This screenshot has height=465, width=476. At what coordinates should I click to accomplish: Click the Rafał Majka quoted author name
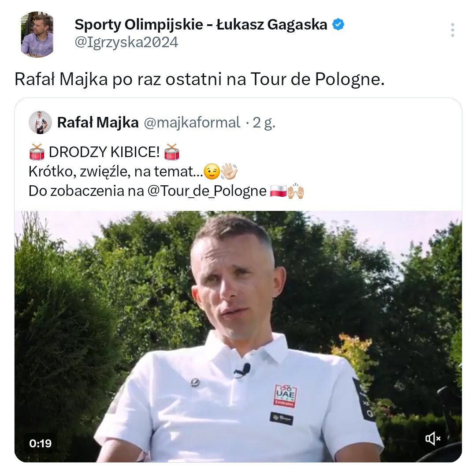[98, 123]
